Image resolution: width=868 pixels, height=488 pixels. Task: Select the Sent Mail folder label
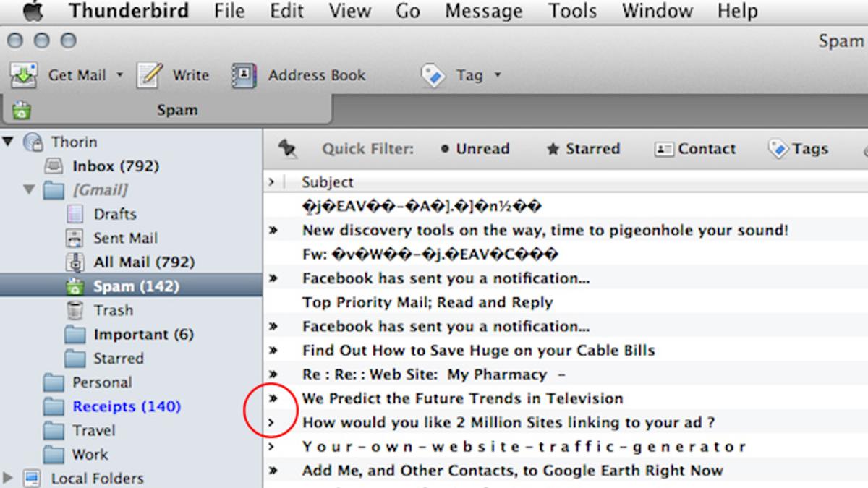coord(126,238)
